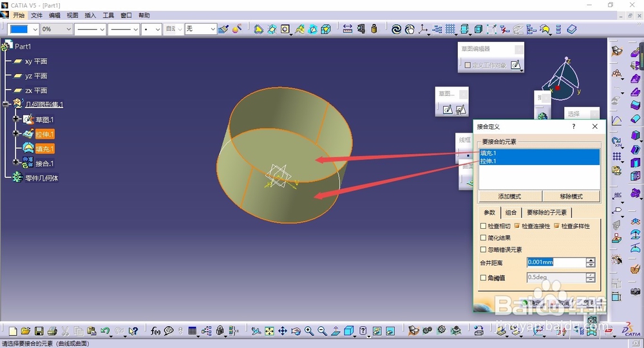The image size is (644, 348).
Task: Toggle the 检查多样性 checkbox
Action: pyautogui.click(x=556, y=226)
